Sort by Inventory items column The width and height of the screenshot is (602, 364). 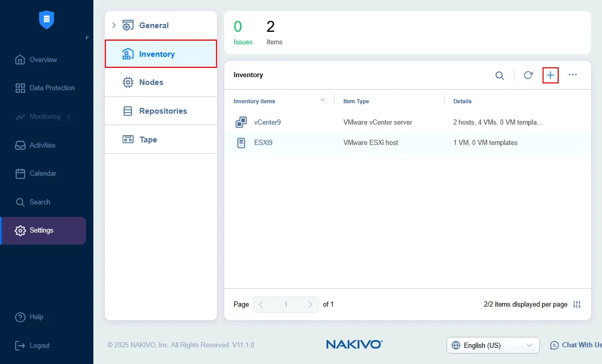pyautogui.click(x=254, y=101)
